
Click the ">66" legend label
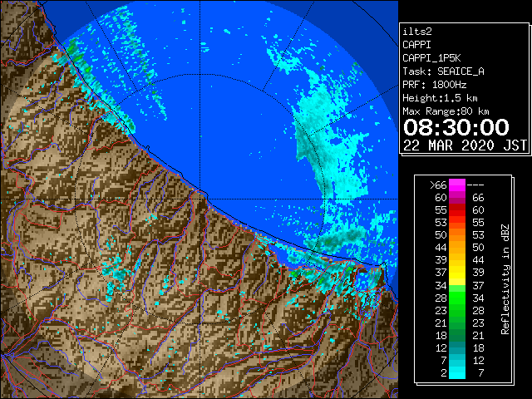tap(438, 185)
